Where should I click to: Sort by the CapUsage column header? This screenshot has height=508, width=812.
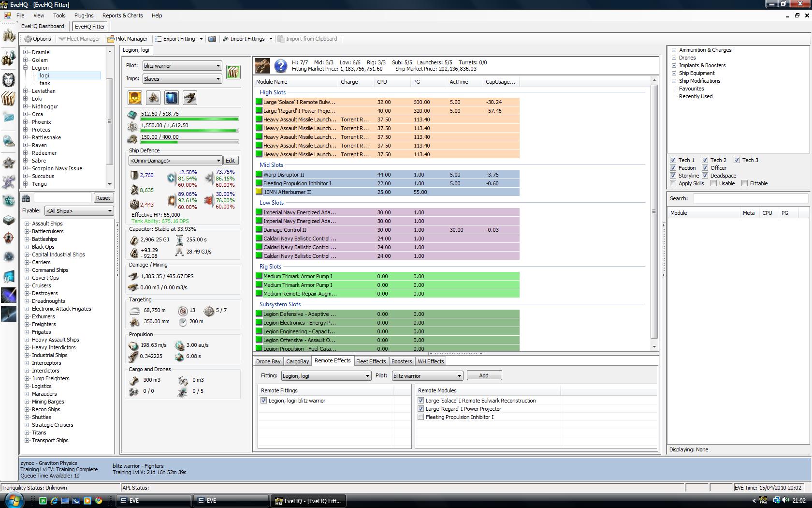coord(501,82)
